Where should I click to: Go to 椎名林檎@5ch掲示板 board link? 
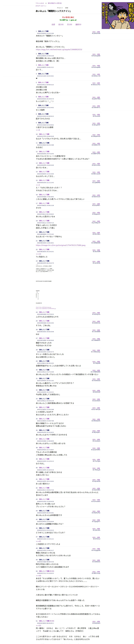pos(55,3)
